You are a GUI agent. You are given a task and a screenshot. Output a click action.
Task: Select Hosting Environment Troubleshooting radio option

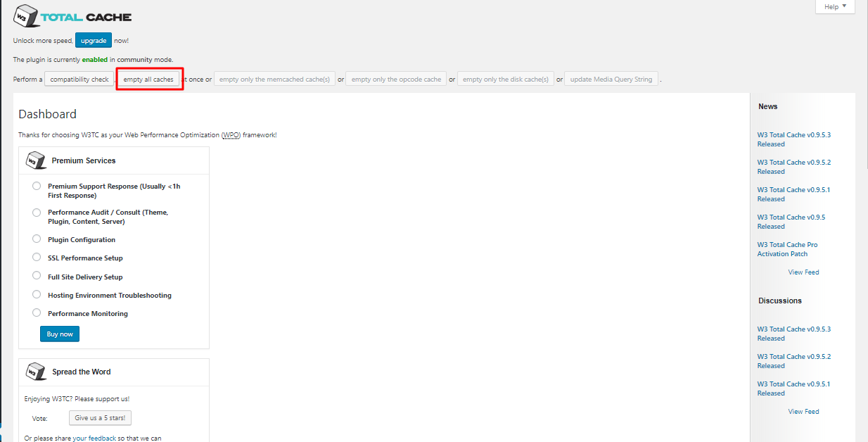(x=37, y=295)
